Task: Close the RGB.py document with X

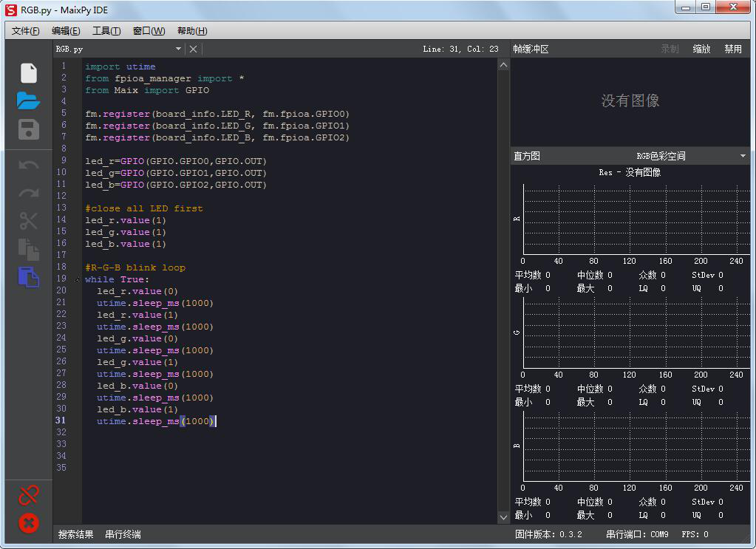Action: tap(193, 49)
